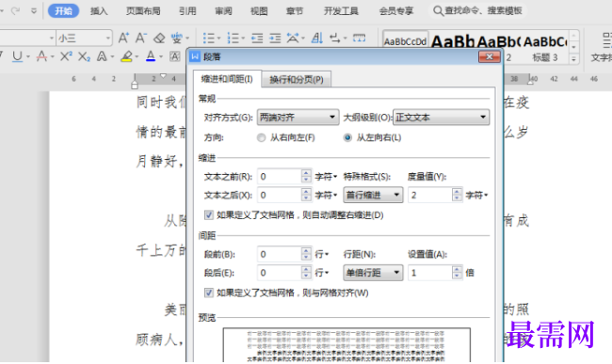Screen dimensions: 612x364
Task: Click the 文本之前 indent value field
Action: click(x=279, y=177)
